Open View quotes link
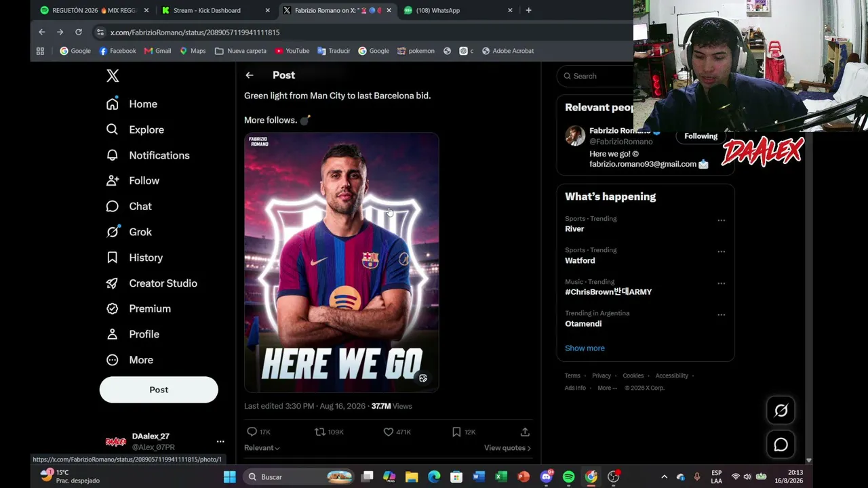Viewport: 868px width, 488px height. pos(507,448)
